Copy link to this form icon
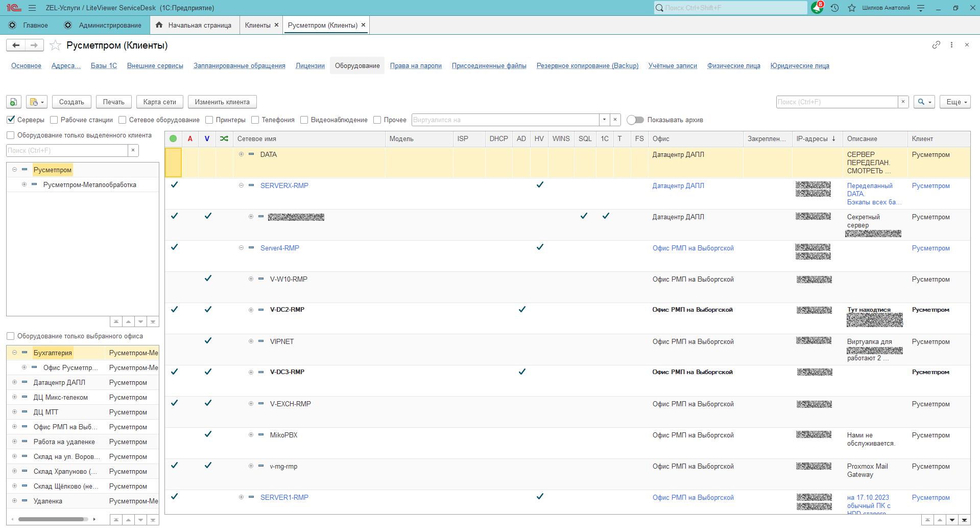The width and height of the screenshot is (980, 531). [936, 45]
